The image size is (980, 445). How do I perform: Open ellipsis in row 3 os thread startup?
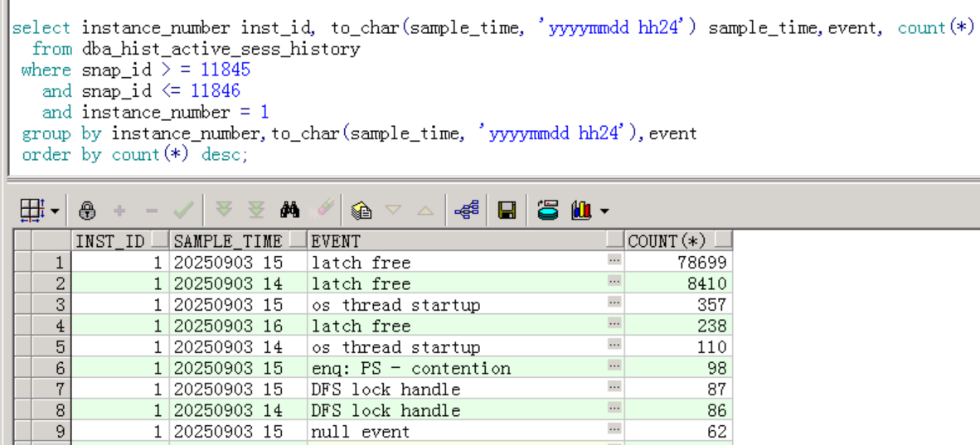[615, 302]
